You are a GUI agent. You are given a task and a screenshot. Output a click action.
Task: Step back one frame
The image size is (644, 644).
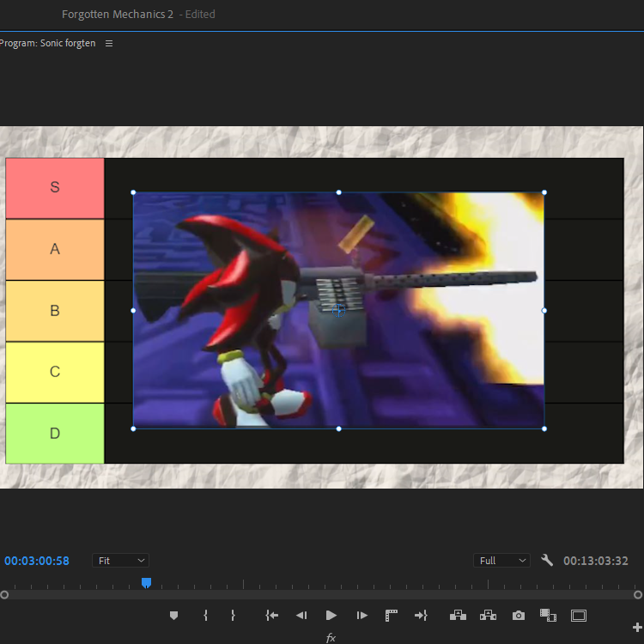click(301, 616)
